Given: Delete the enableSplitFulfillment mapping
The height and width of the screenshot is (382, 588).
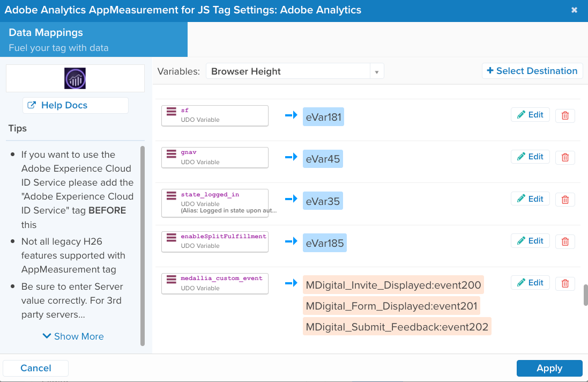Looking at the screenshot, I should click(564, 241).
